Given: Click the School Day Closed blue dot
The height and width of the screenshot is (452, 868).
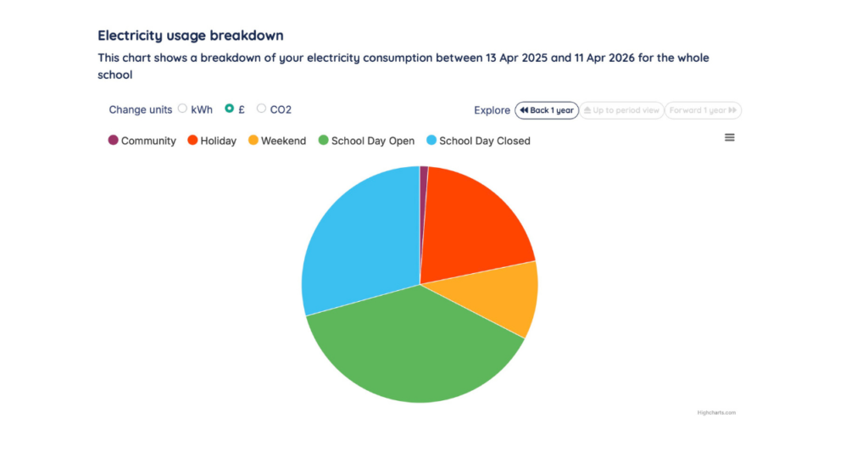Looking at the screenshot, I should pos(431,141).
